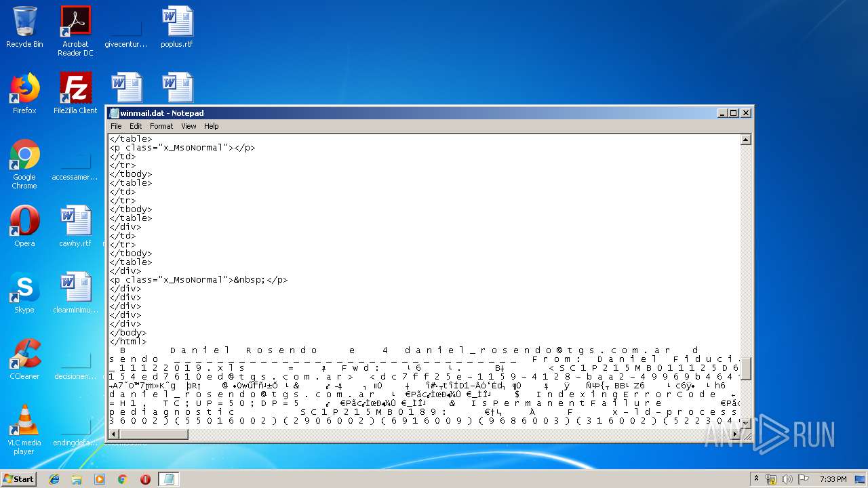Open the Edit menu in Notepad
This screenshot has width=868, height=488.
pos(136,126)
